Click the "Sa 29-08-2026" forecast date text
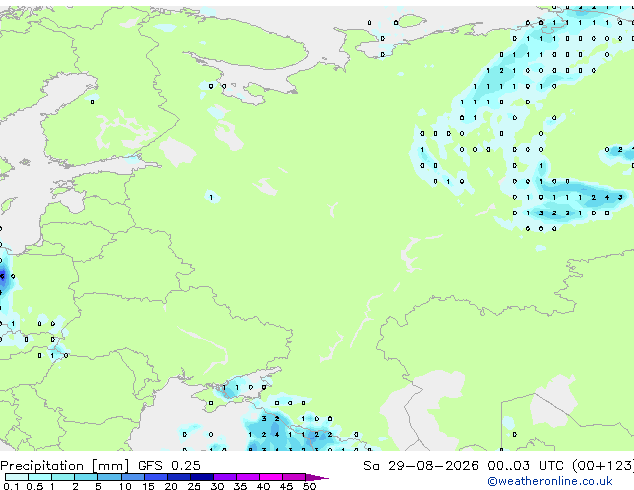The width and height of the screenshot is (634, 490). [x=421, y=466]
